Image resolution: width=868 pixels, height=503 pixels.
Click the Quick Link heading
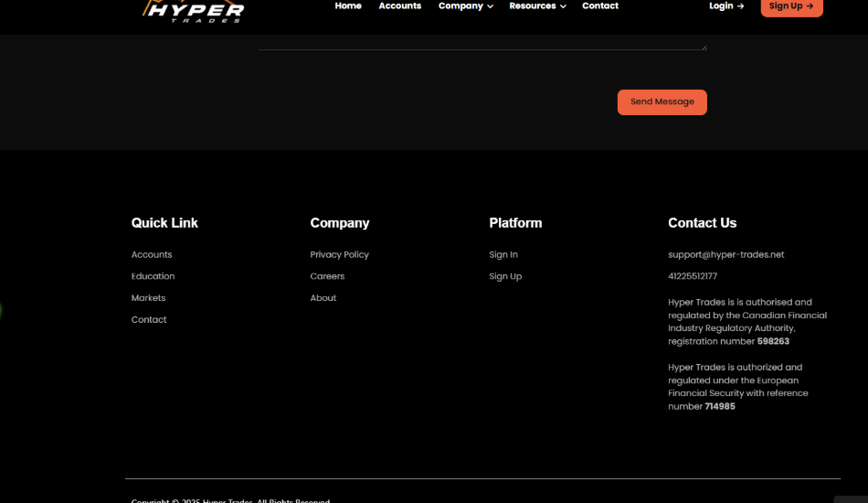coord(164,223)
